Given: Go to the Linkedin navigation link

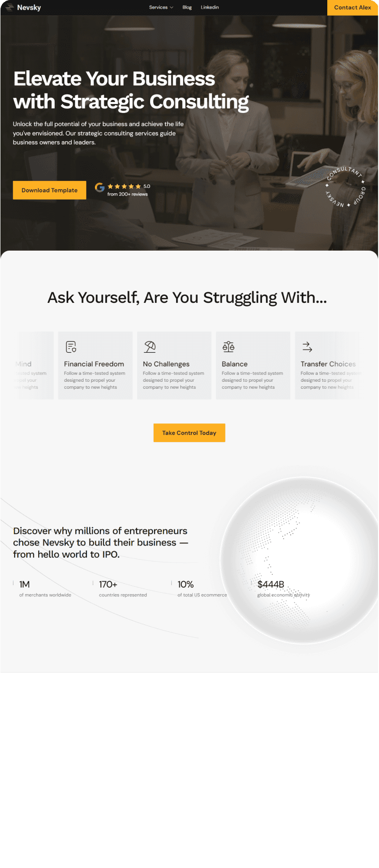Looking at the screenshot, I should (210, 8).
